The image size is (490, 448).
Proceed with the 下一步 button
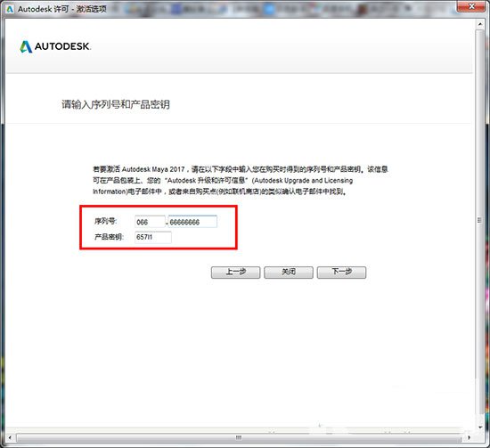click(x=341, y=273)
